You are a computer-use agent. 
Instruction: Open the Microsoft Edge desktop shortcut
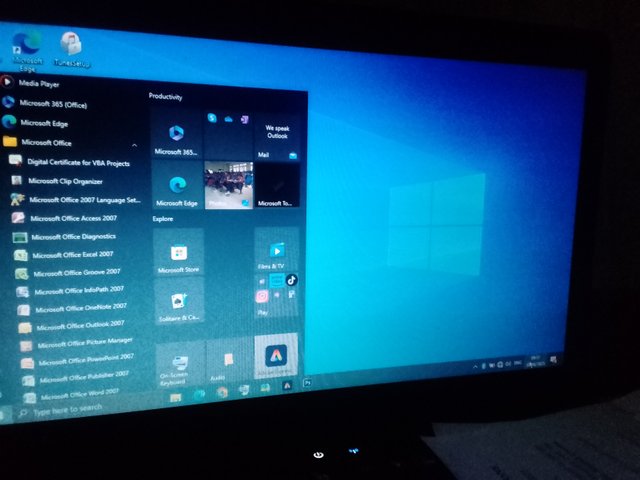tap(26, 51)
